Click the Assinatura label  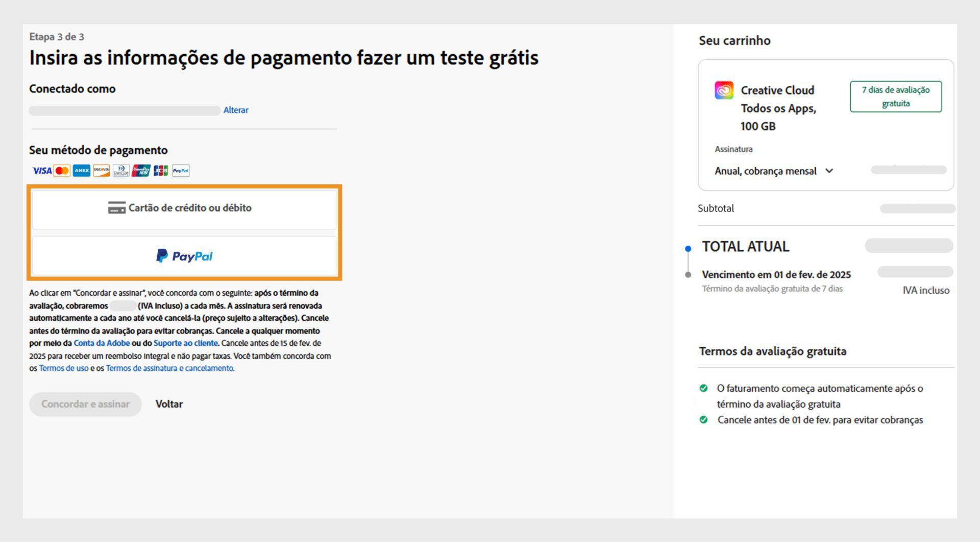click(x=733, y=149)
